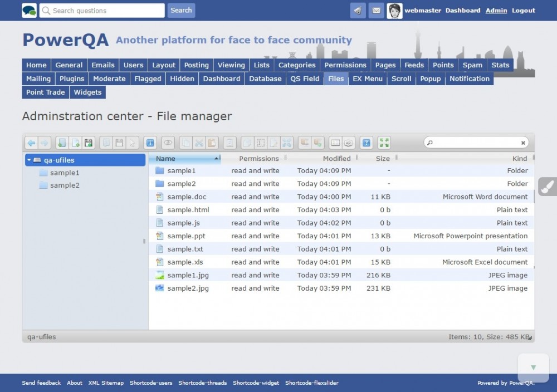Toggle fullscreen with the green arrows icon
The image size is (557, 392).
[x=384, y=143]
